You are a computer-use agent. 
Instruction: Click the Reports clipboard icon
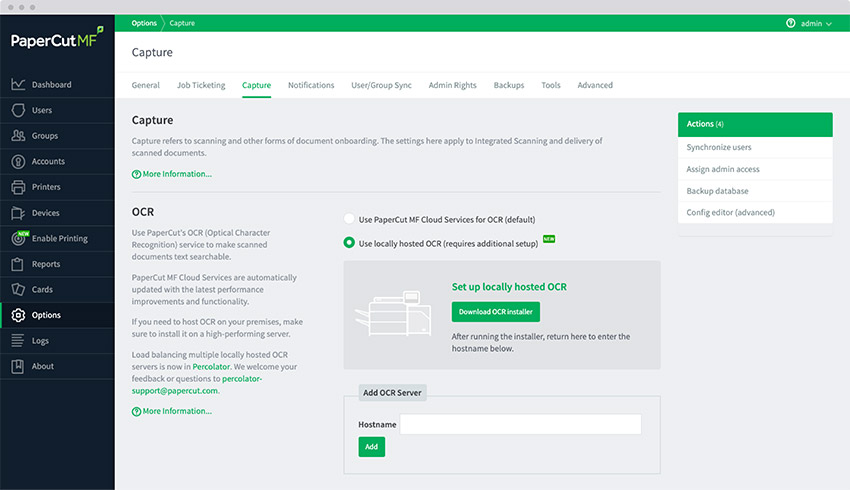[x=18, y=264]
